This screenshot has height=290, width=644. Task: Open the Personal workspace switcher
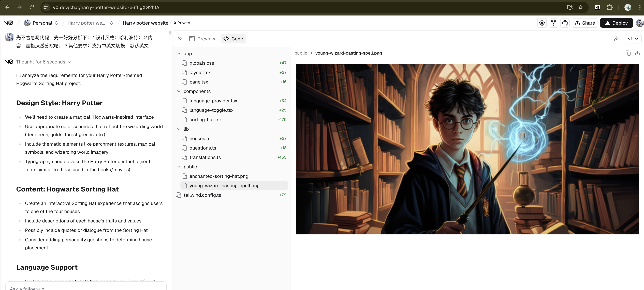pos(41,23)
